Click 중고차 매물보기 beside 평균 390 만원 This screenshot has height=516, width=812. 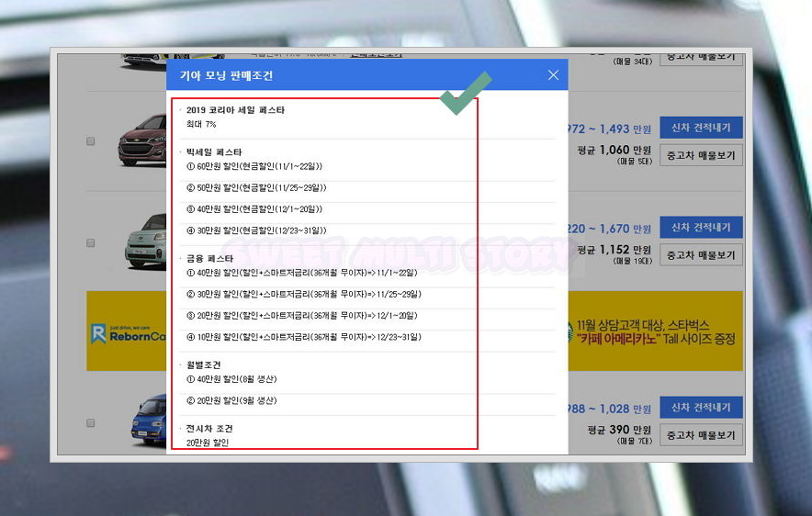tap(701, 435)
